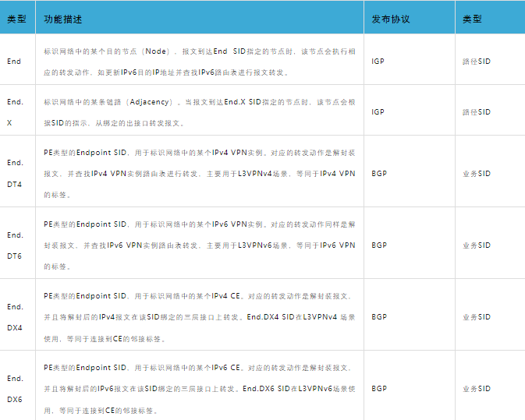The height and width of the screenshot is (420, 525).
Task: Click the "End.DT4" name cell
Action: click(x=16, y=173)
